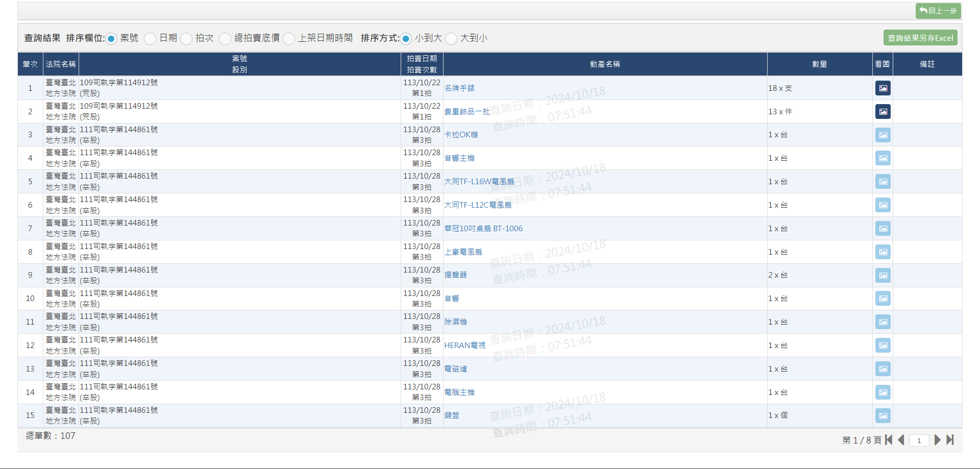View image for 電腦主機 row
Screen dimensions: 980x469
pos(883,392)
